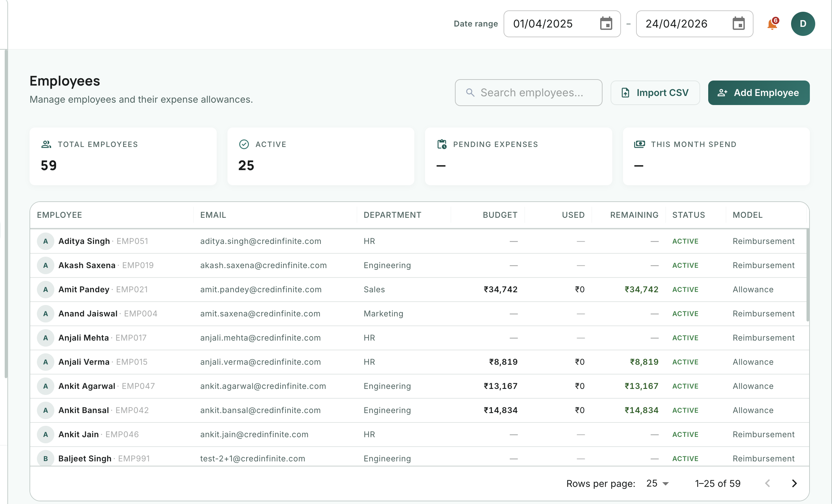This screenshot has height=504, width=832.
Task: Sort by the EMPLOYEE column header
Action: [x=59, y=215]
